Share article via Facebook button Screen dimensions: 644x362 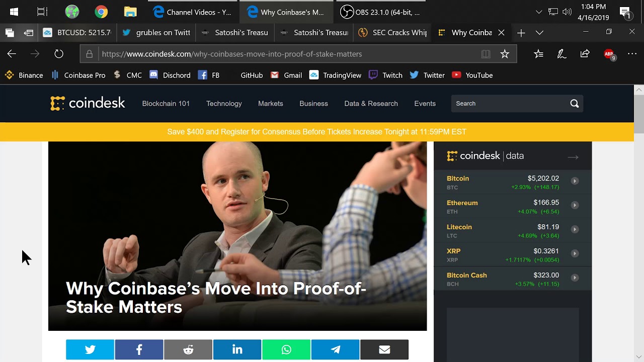pos(139,350)
